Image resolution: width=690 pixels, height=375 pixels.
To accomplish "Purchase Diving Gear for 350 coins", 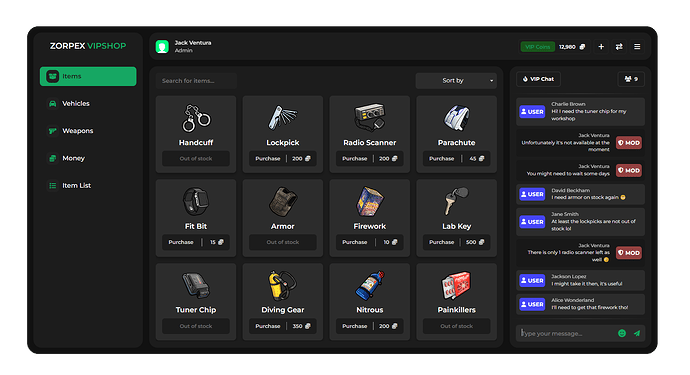I will [x=283, y=326].
